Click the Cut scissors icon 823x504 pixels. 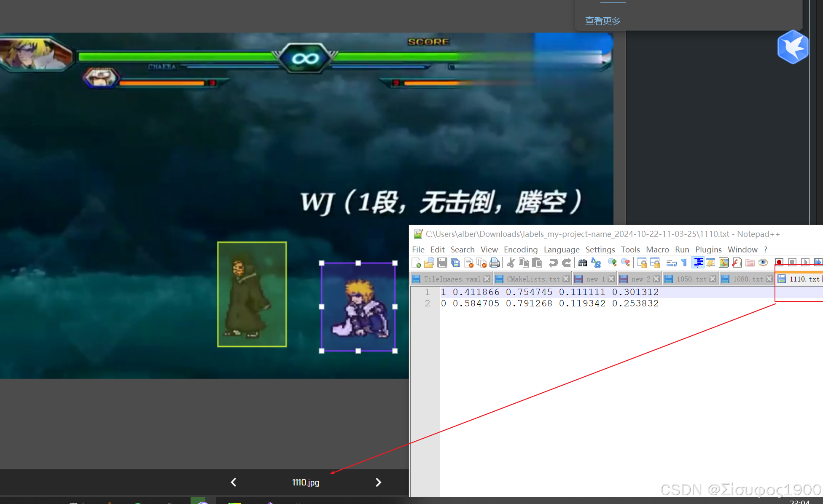pyautogui.click(x=511, y=263)
